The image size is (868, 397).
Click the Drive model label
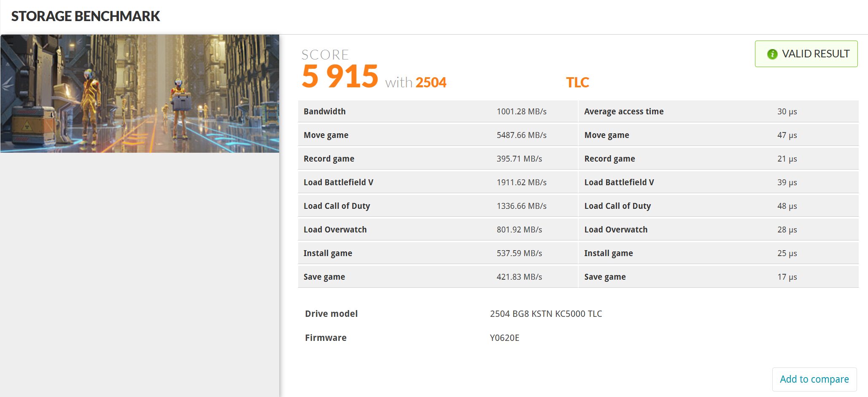pyautogui.click(x=331, y=314)
